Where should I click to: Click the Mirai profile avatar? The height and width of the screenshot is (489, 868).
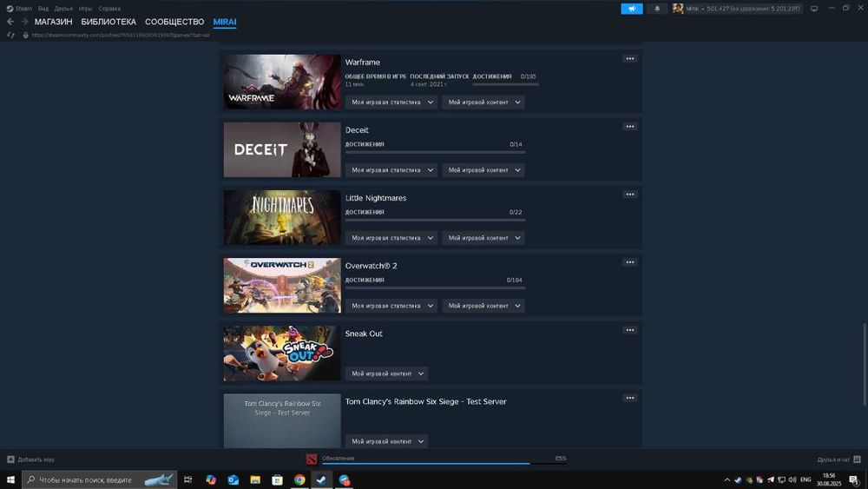tap(678, 9)
